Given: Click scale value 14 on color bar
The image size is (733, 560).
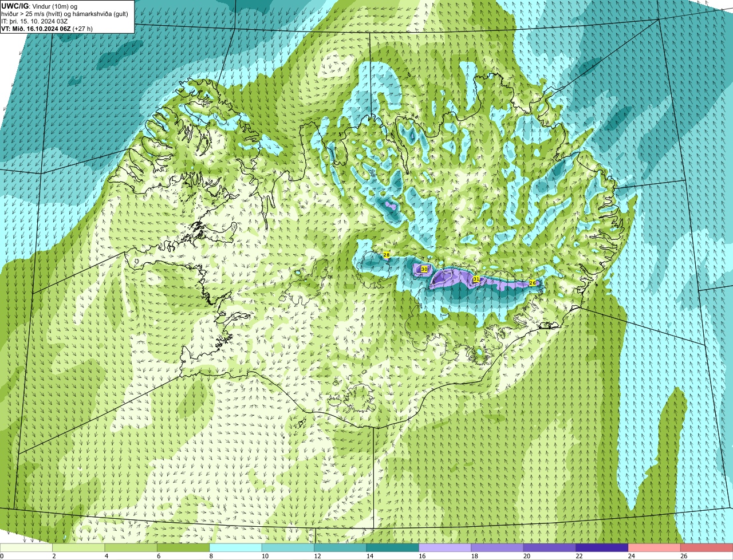Looking at the screenshot, I should pyautogui.click(x=370, y=556).
